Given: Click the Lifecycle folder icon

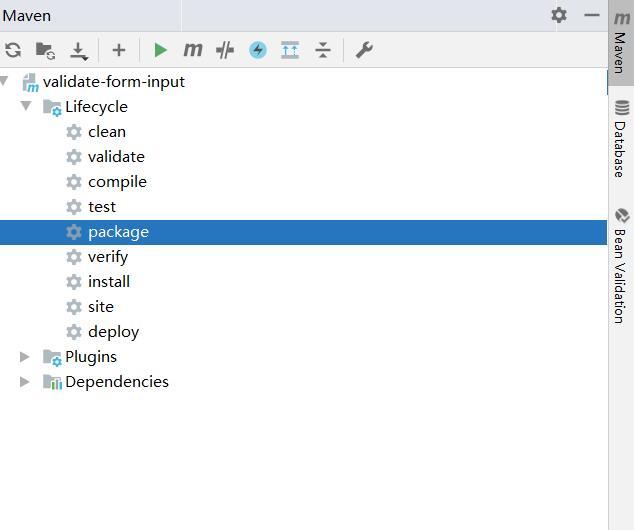Looking at the screenshot, I should coord(53,108).
